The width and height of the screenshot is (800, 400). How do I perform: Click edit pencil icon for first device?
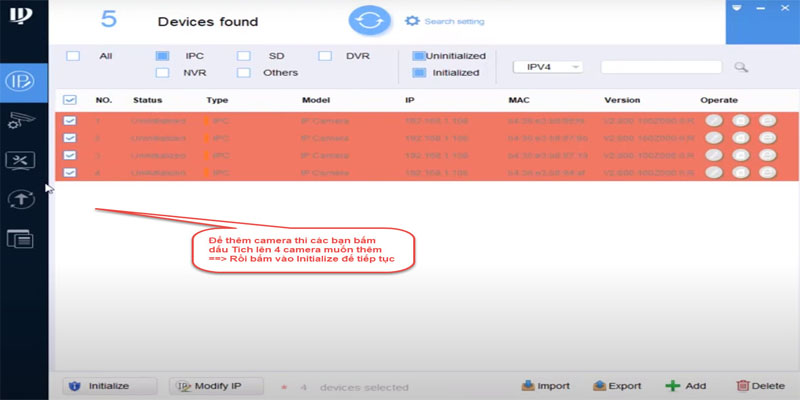click(x=714, y=121)
